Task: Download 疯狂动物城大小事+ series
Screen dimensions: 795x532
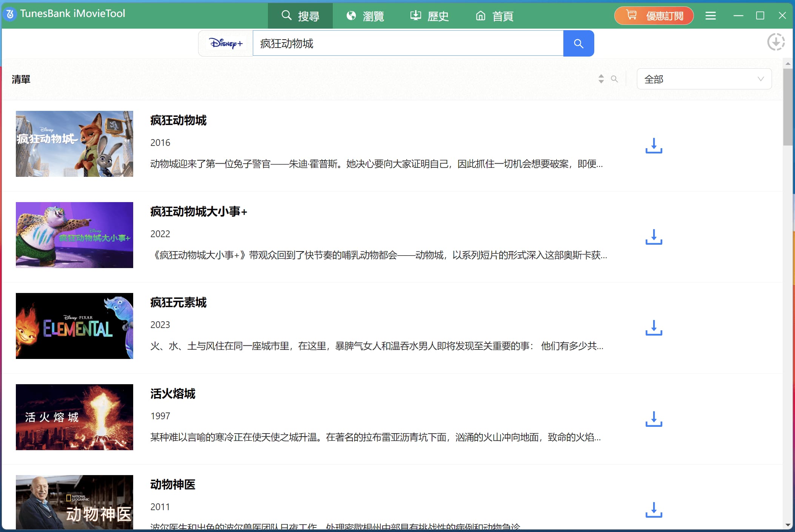Action: tap(654, 237)
